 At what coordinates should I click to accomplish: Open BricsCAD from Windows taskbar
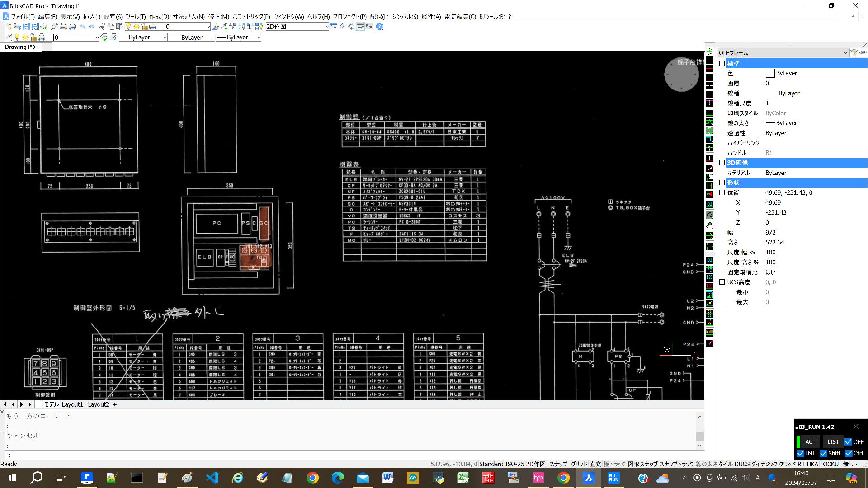coord(588,478)
